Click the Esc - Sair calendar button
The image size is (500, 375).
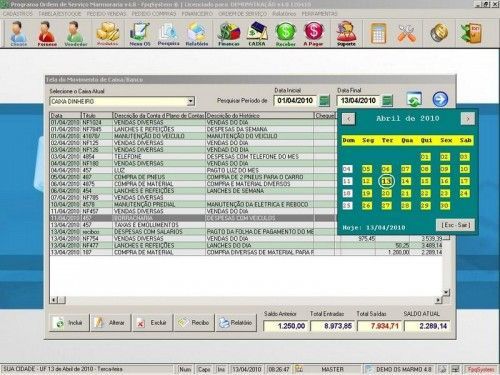[x=456, y=225]
